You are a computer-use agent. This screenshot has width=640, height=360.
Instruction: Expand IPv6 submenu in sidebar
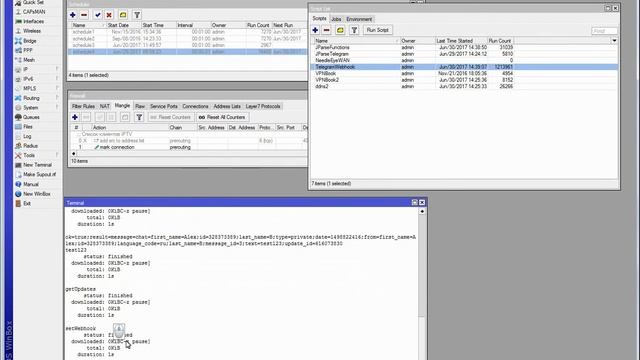(x=37, y=79)
